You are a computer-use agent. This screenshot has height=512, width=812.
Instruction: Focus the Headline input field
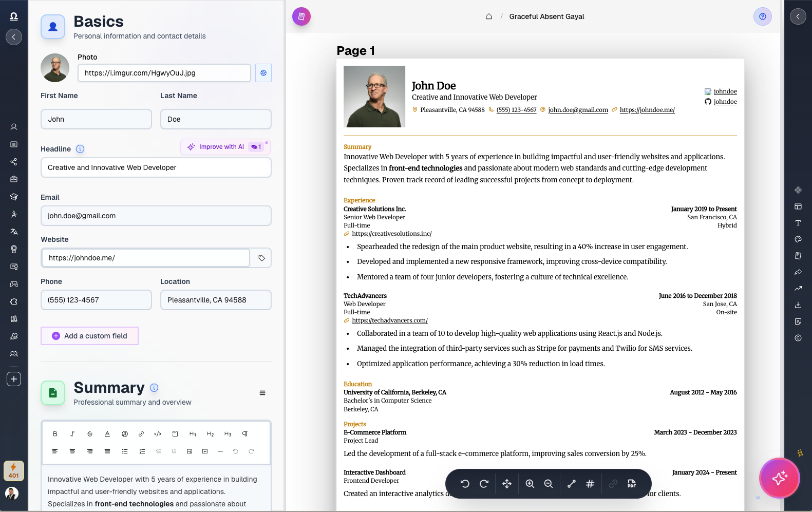click(x=156, y=167)
